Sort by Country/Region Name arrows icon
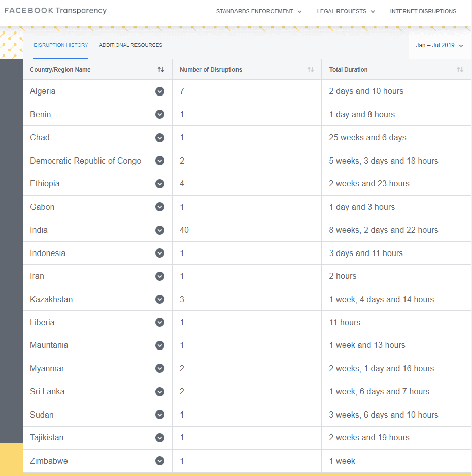 [161, 70]
